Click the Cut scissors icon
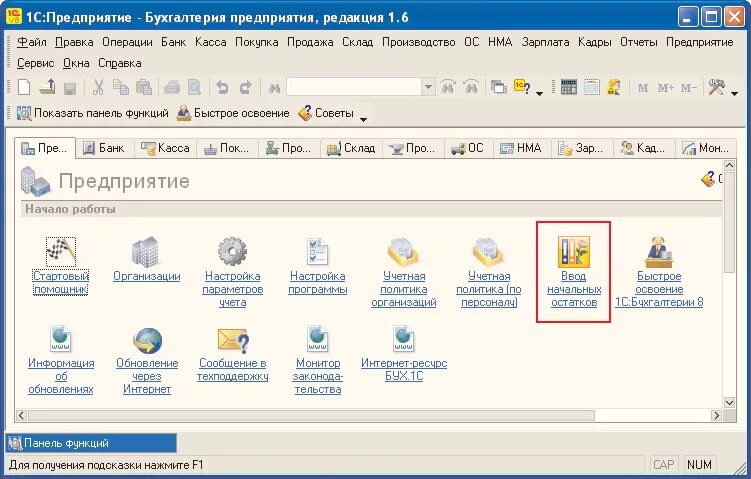The height and width of the screenshot is (479, 751). coord(98,87)
